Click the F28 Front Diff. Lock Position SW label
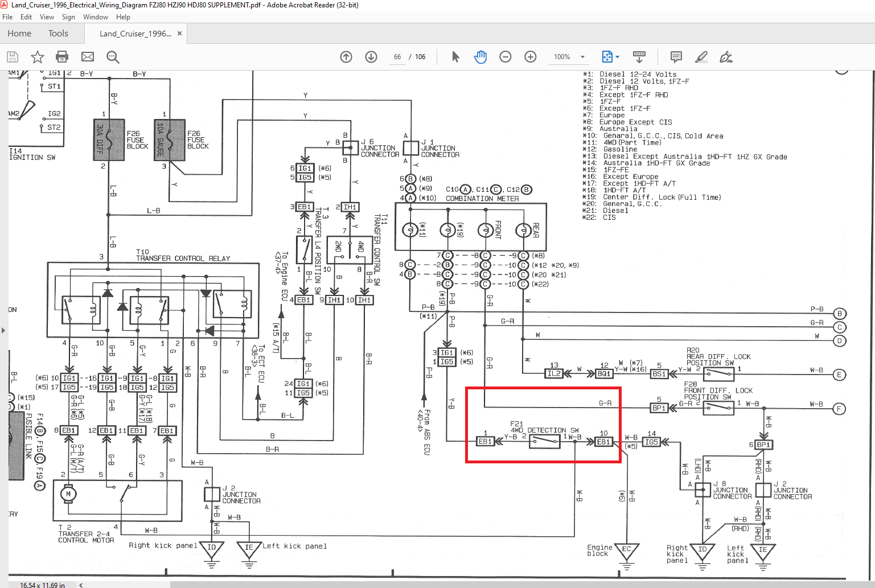Viewport: 875px width, 588px height. [x=718, y=390]
